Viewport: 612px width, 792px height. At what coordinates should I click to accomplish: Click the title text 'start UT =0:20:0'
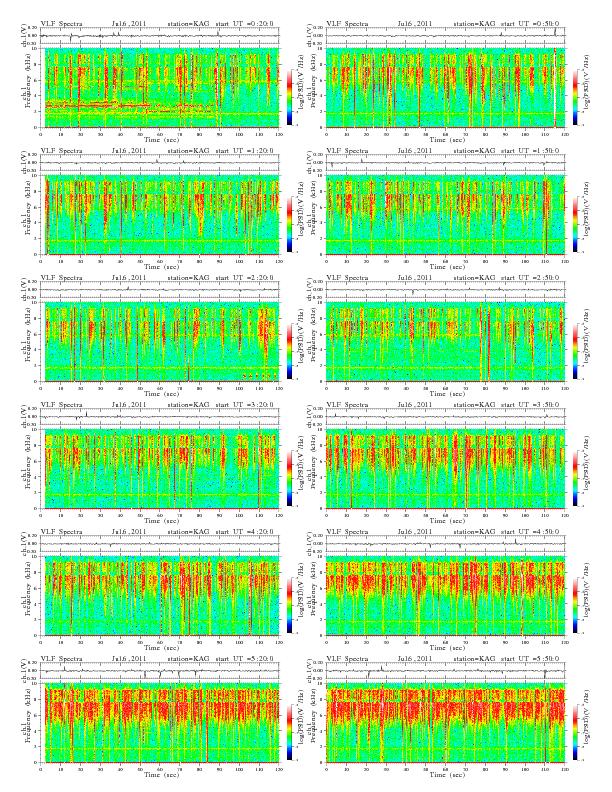[245, 23]
